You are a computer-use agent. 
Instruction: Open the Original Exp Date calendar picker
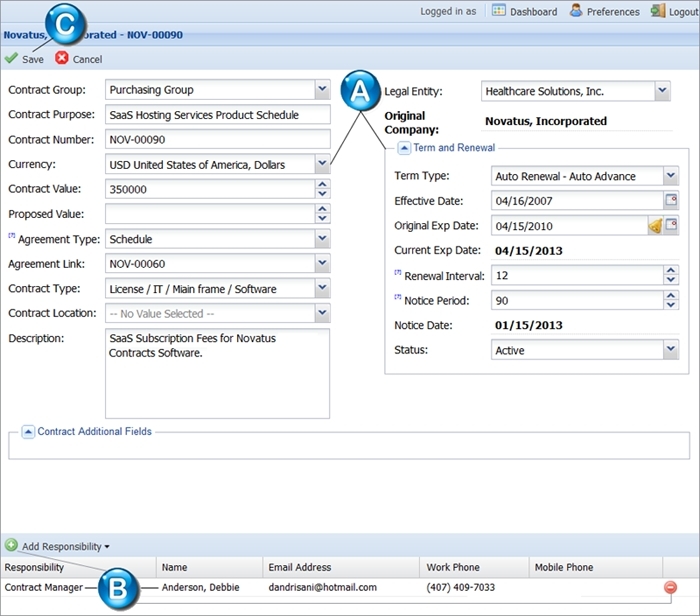point(671,225)
